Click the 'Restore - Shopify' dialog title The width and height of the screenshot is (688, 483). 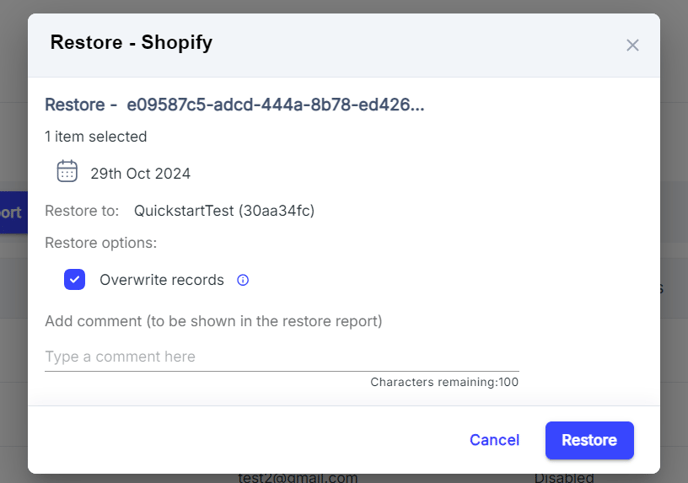click(131, 43)
